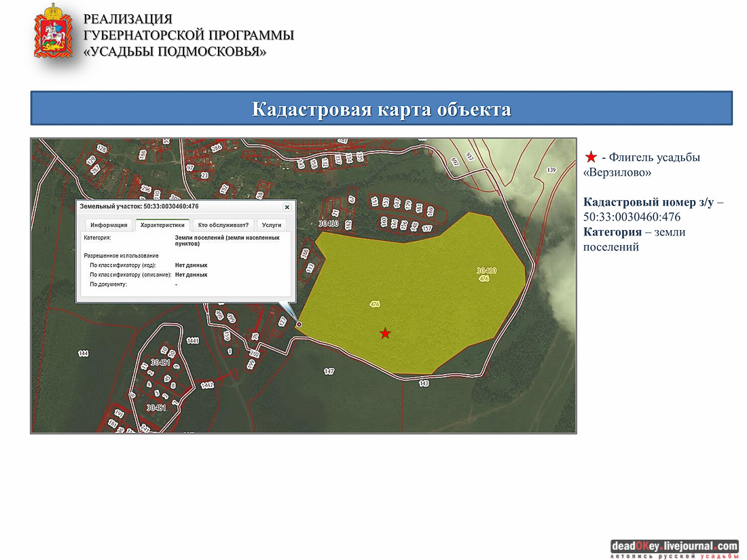Viewport: 747px width, 560px height.
Task: Click the popup anchor point marker
Action: click(x=299, y=324)
